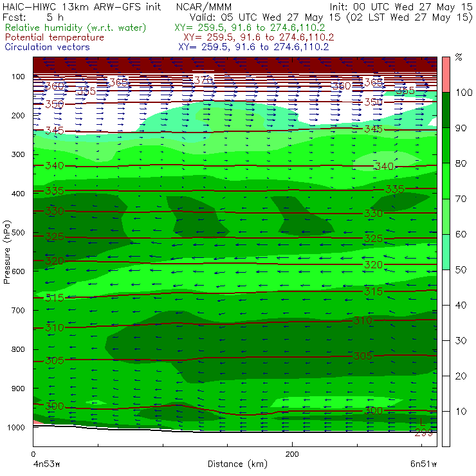Click the "800" pressure tick label
This screenshot has height=476, width=476.
[x=18, y=349]
